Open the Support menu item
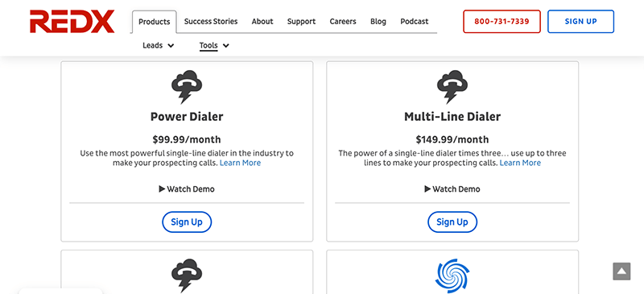644x294 pixels. click(x=301, y=22)
